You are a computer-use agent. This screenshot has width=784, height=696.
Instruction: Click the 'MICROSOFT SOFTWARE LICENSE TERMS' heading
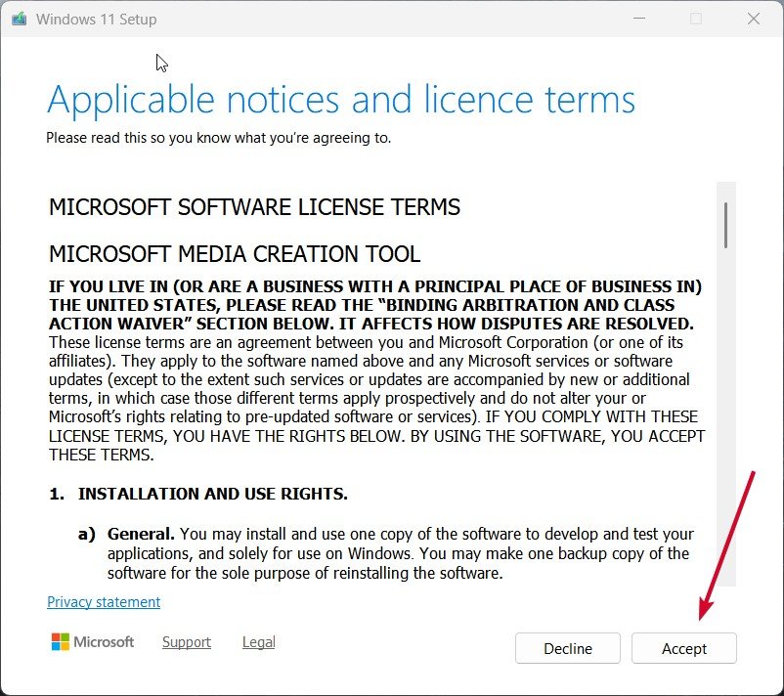(x=254, y=207)
